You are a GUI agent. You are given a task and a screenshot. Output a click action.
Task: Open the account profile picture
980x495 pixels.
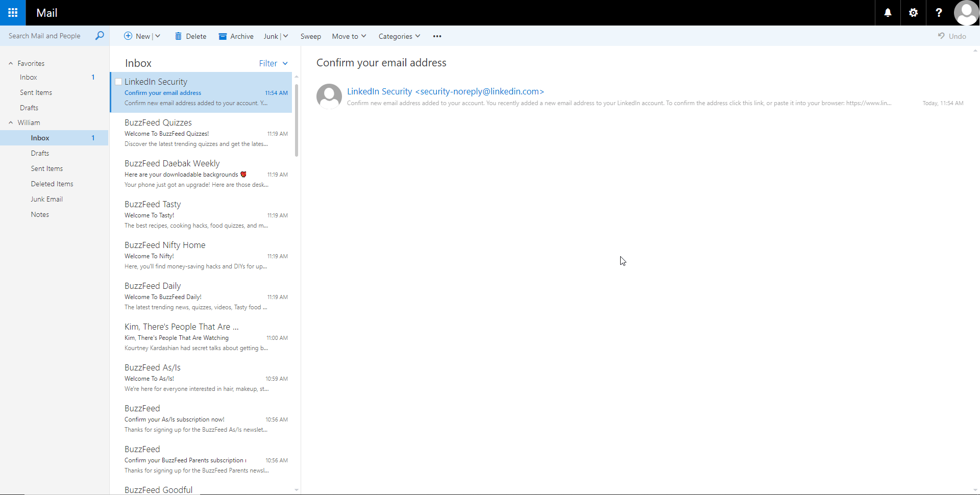point(966,13)
